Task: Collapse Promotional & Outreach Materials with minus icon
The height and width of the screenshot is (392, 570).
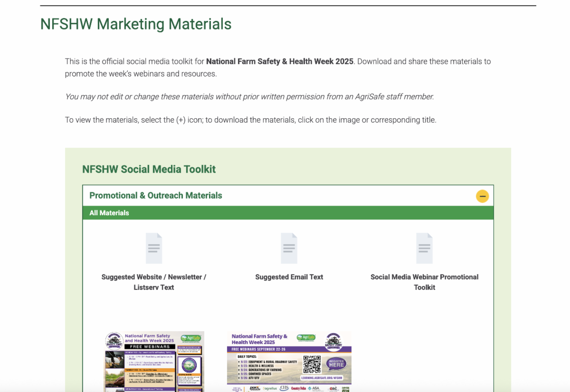Action: tap(482, 196)
